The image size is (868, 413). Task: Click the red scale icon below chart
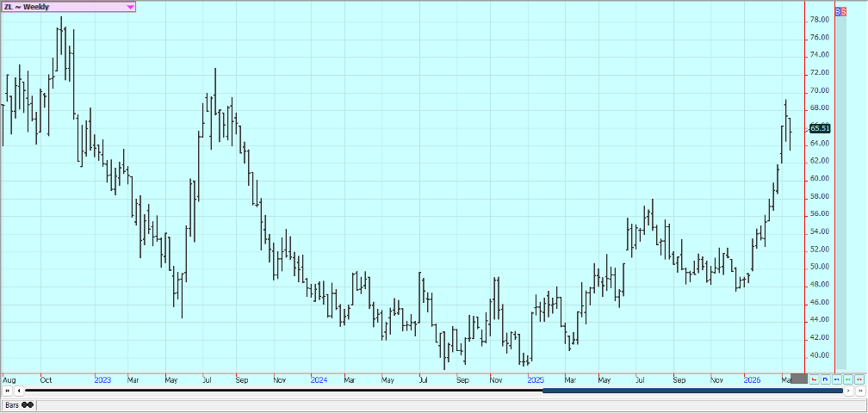click(814, 379)
